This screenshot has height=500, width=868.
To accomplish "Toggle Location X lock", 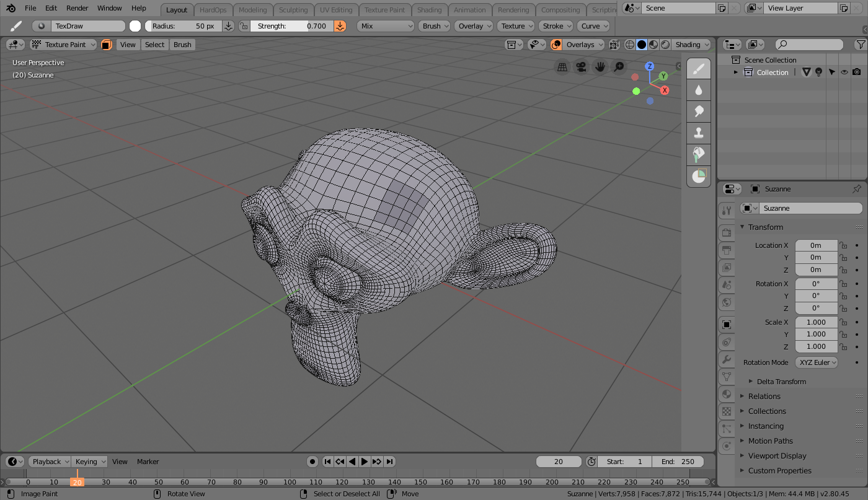I will pyautogui.click(x=843, y=245).
